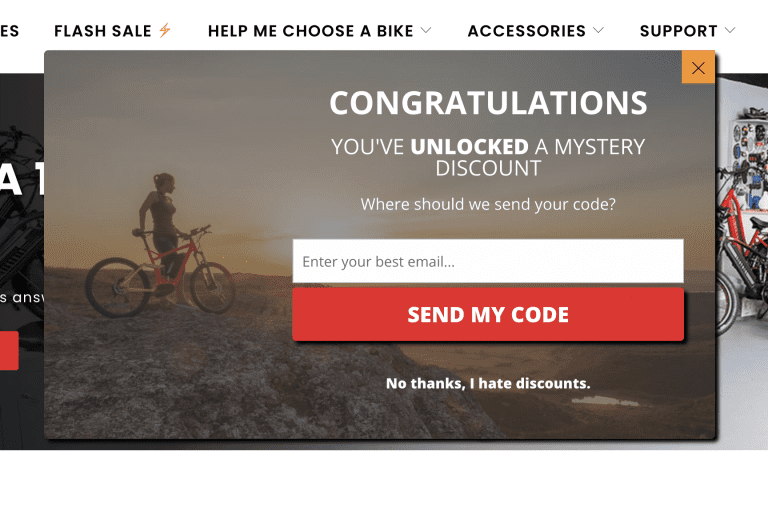Viewport: 768px width, 512px height.
Task: Expand the Help Me Choose a Bike chevron
Action: pyautogui.click(x=426, y=30)
